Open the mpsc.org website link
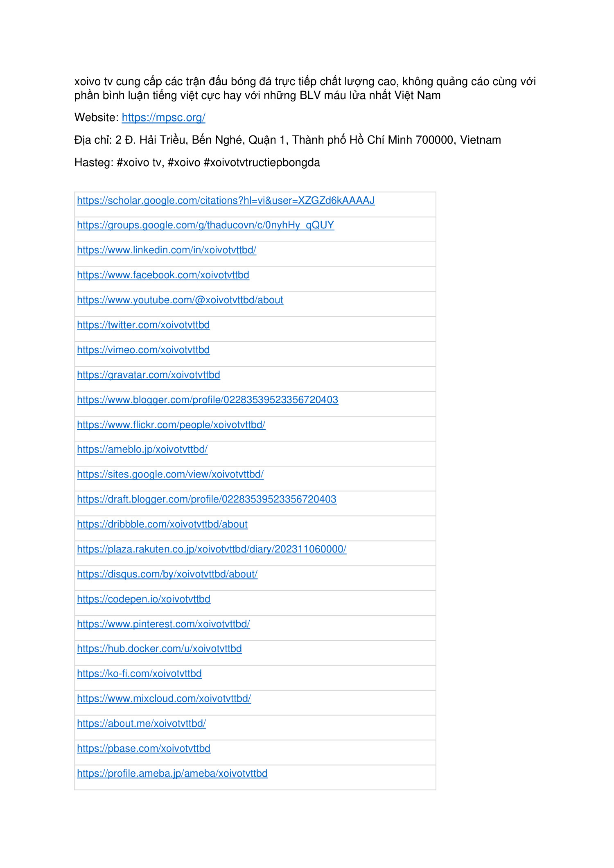Viewport: 614px width, 868px height. (x=163, y=117)
